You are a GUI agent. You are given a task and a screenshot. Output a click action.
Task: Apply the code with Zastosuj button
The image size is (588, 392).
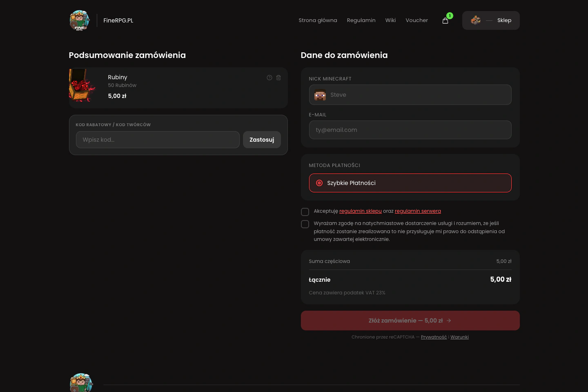(262, 140)
